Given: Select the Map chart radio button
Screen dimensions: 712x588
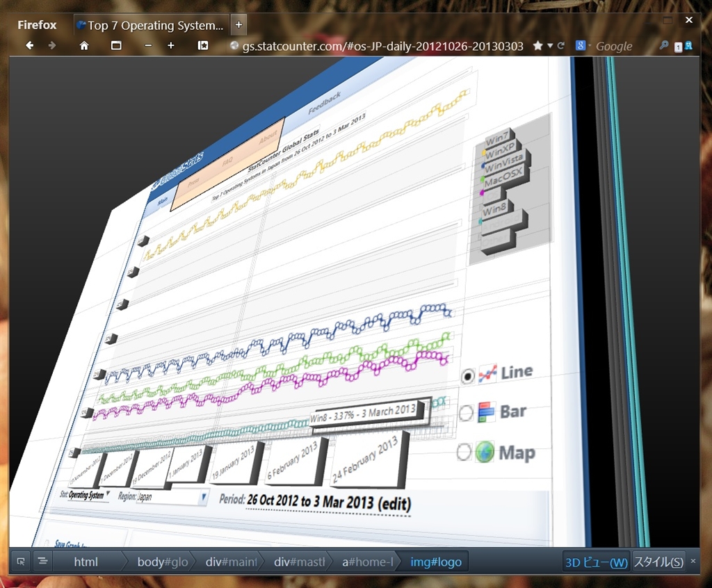Looking at the screenshot, I should (464, 452).
